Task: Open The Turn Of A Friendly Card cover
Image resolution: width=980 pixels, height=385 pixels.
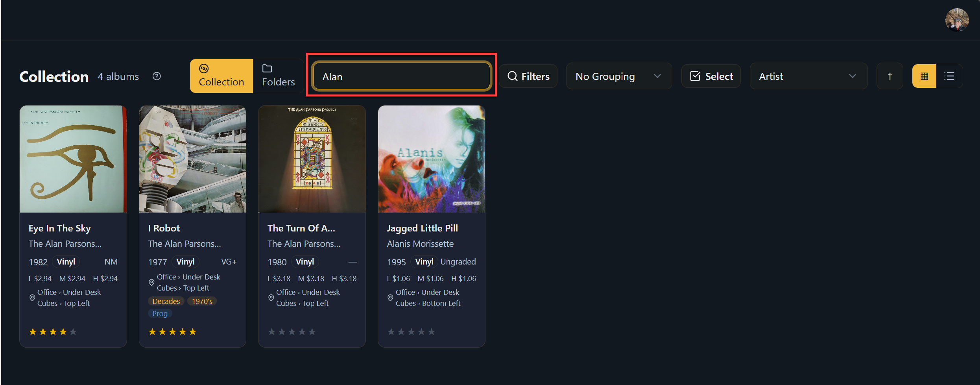Action: tap(312, 159)
